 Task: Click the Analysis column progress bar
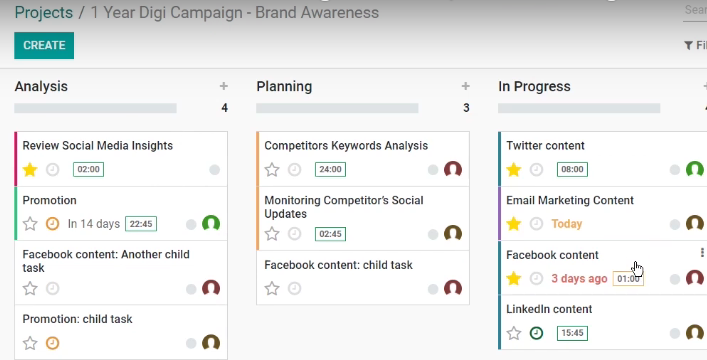95,108
